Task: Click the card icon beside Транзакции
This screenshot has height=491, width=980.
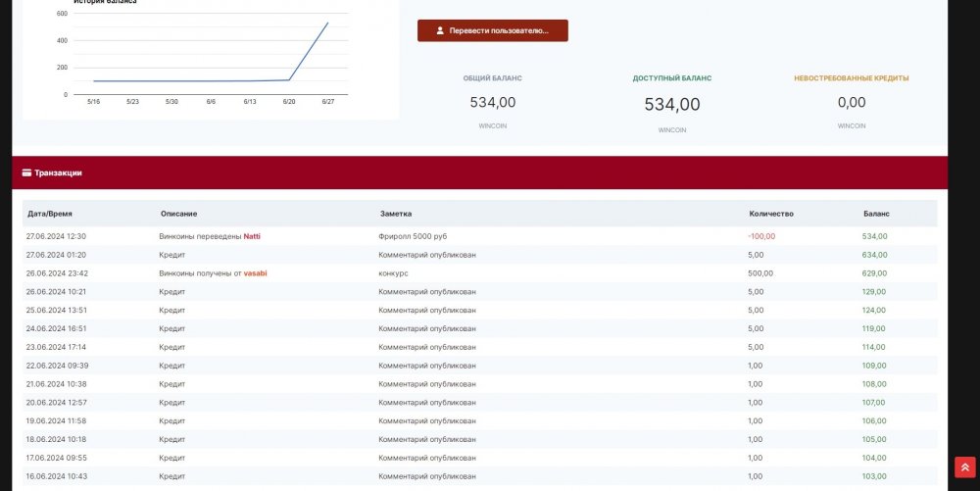Action: point(26,172)
